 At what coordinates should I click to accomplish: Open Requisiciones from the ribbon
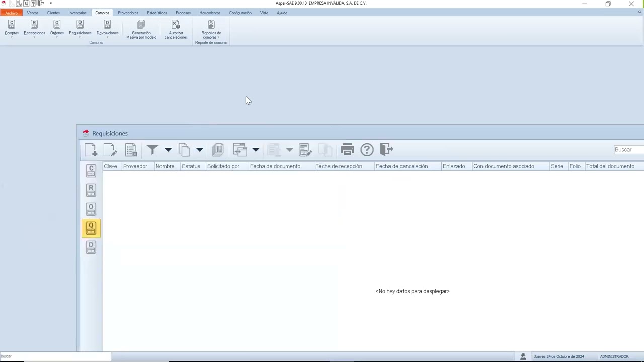(80, 28)
